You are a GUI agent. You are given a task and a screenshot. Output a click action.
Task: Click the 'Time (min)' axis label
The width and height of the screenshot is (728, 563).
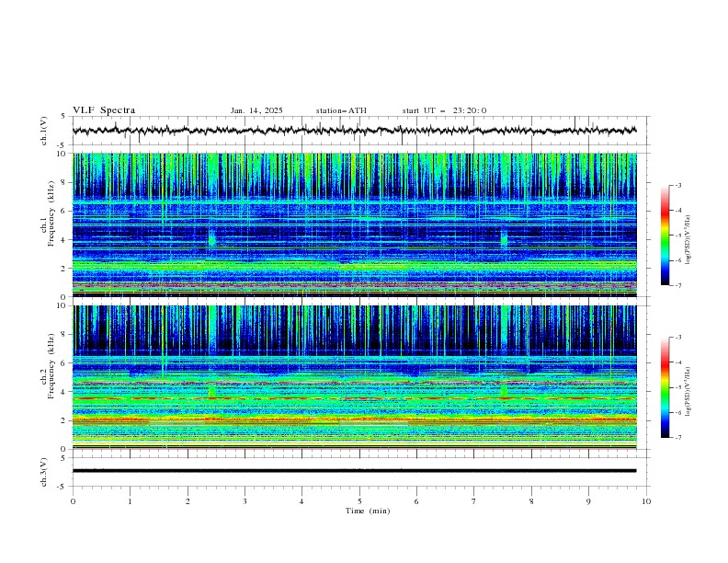coord(368,511)
